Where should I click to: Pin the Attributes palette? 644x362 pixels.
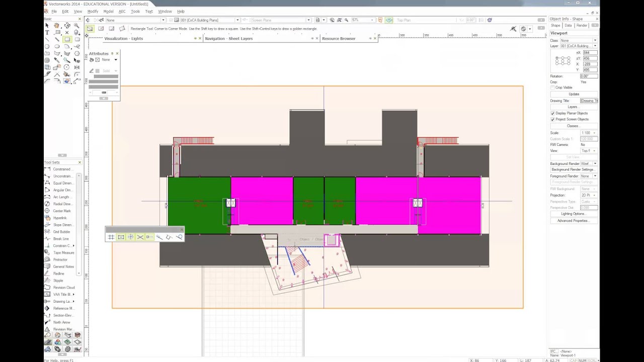[112, 53]
